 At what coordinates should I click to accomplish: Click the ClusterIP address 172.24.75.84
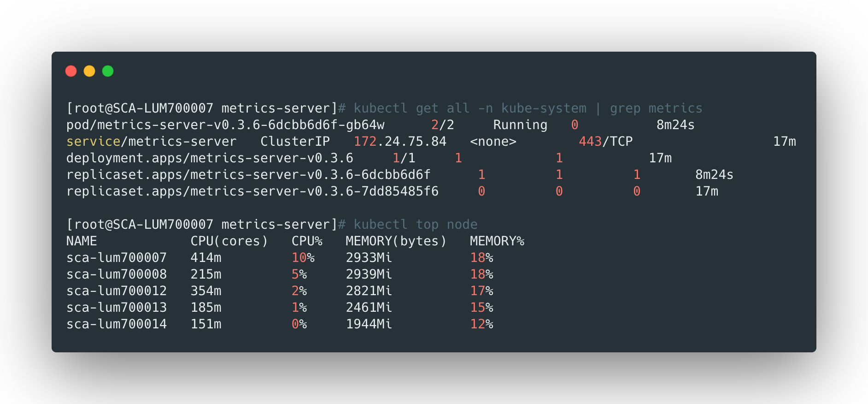click(400, 142)
